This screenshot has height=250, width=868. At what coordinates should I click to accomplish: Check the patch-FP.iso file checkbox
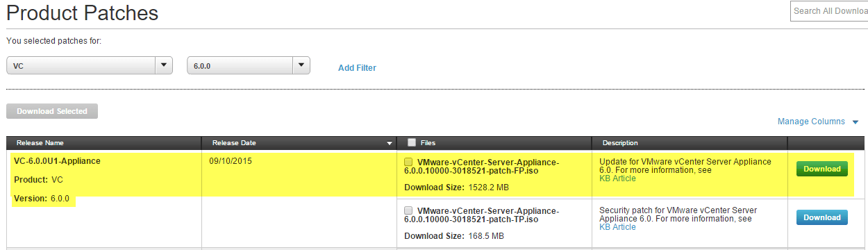coord(408,162)
